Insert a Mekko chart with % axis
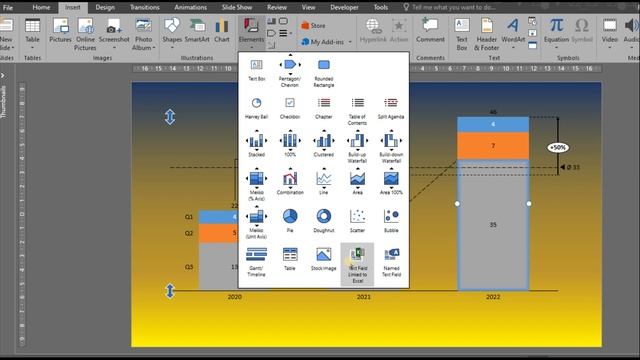The image size is (640, 360). (256, 184)
